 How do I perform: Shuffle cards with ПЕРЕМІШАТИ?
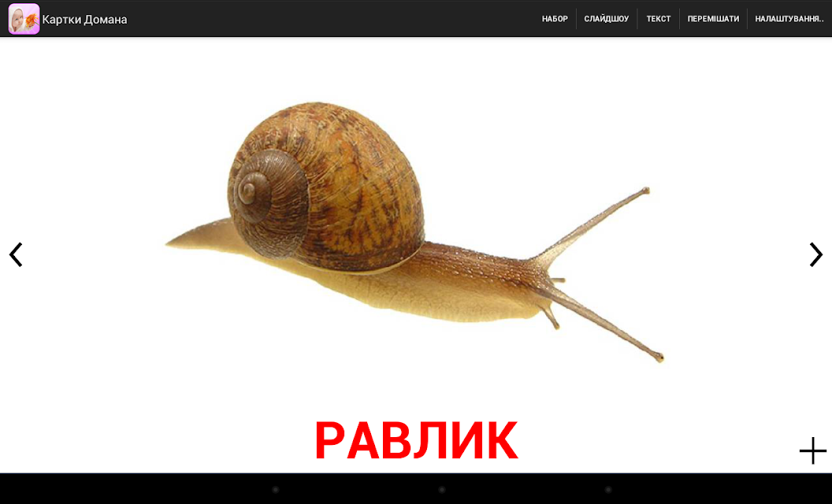click(713, 19)
